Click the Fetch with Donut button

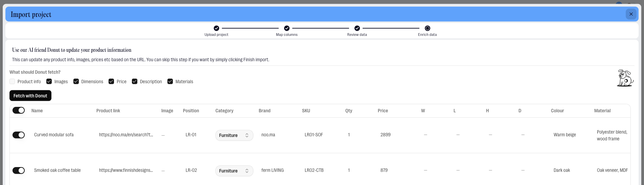click(30, 96)
